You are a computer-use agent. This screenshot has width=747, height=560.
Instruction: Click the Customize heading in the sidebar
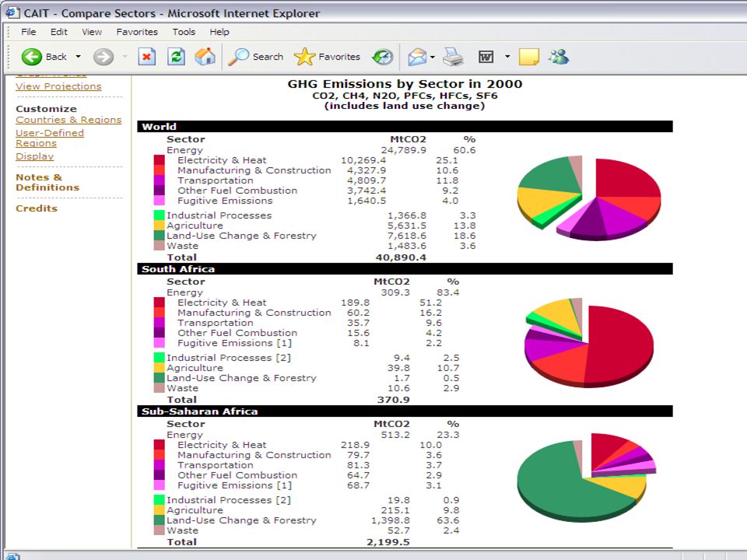coord(46,109)
